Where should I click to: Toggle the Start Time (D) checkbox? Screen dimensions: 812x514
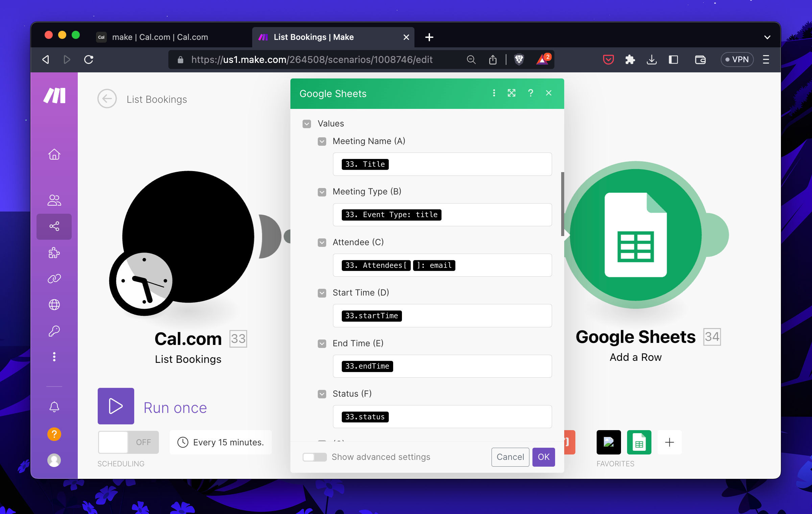tap(322, 293)
